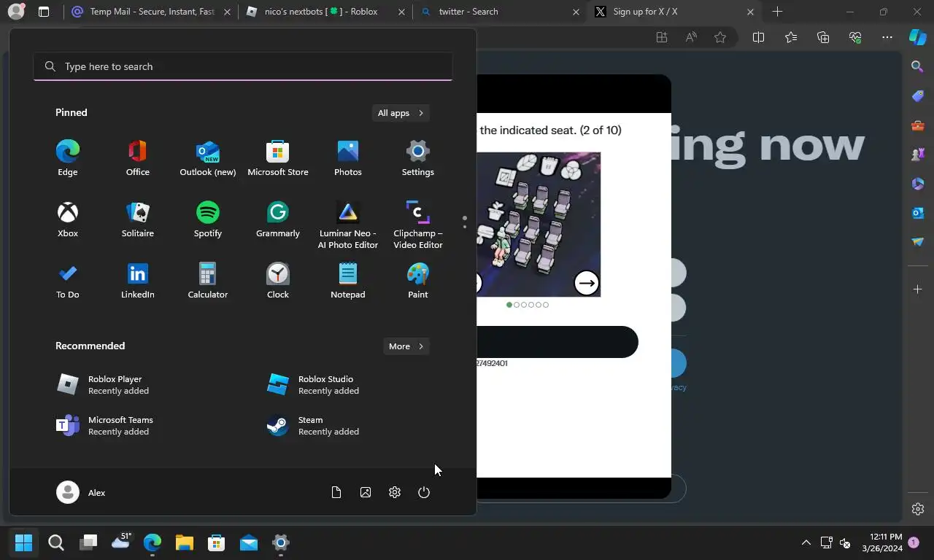Launch LinkedIn from pinned apps
934x560 pixels.
(138, 281)
